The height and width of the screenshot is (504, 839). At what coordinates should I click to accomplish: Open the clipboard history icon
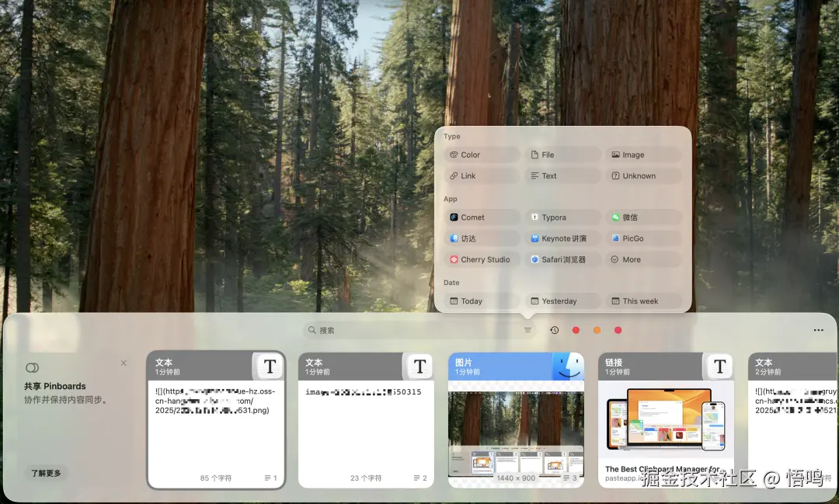[555, 330]
